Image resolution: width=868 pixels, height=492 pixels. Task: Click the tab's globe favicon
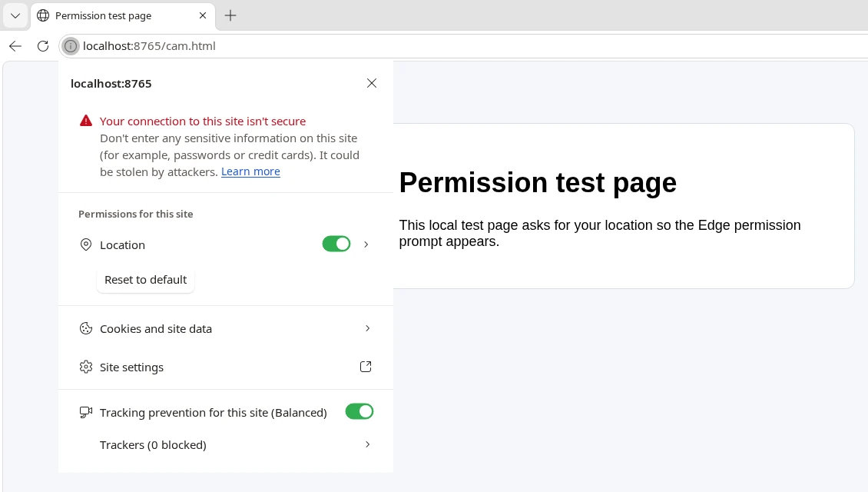pyautogui.click(x=43, y=15)
